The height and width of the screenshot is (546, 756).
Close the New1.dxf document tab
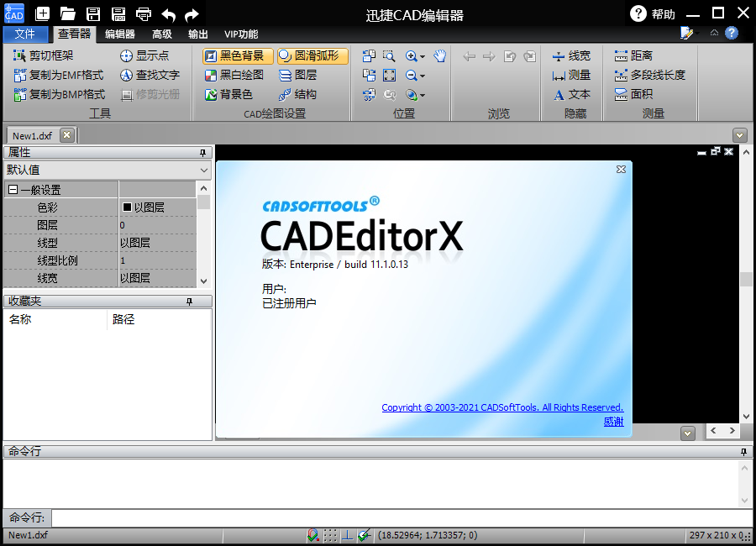tap(67, 135)
